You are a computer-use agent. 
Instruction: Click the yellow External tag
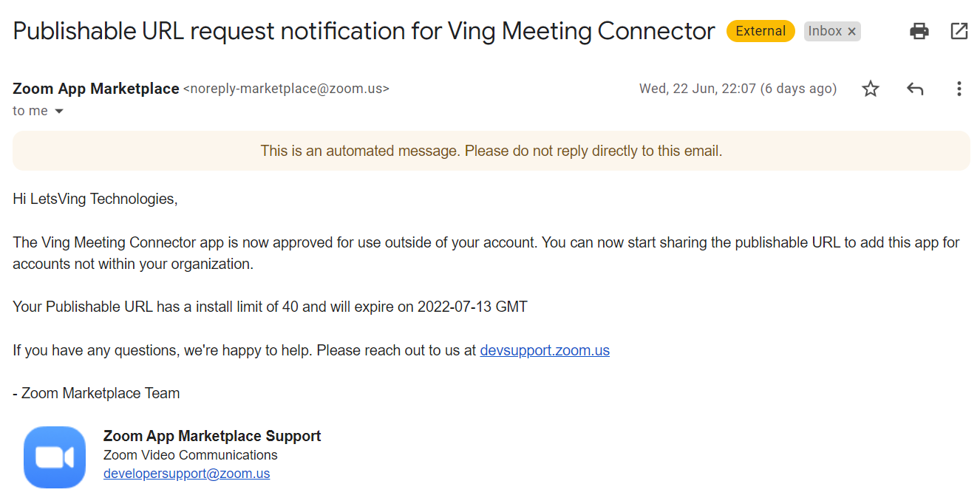(x=760, y=31)
